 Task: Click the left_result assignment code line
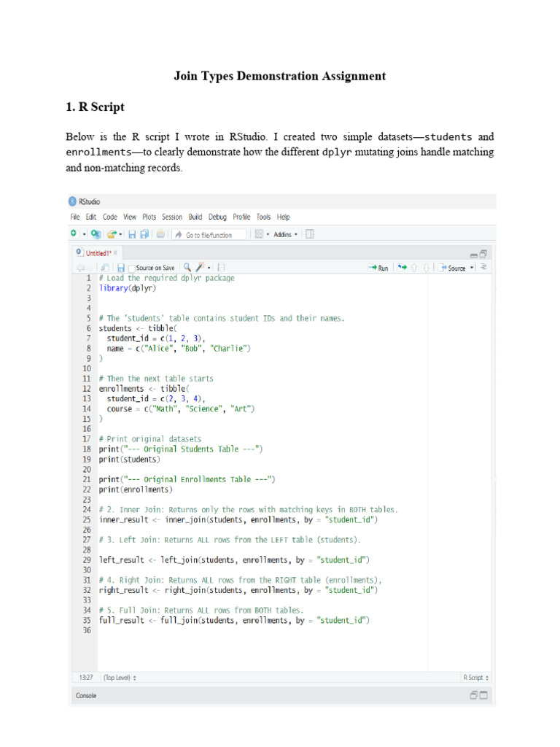[x=234, y=560]
